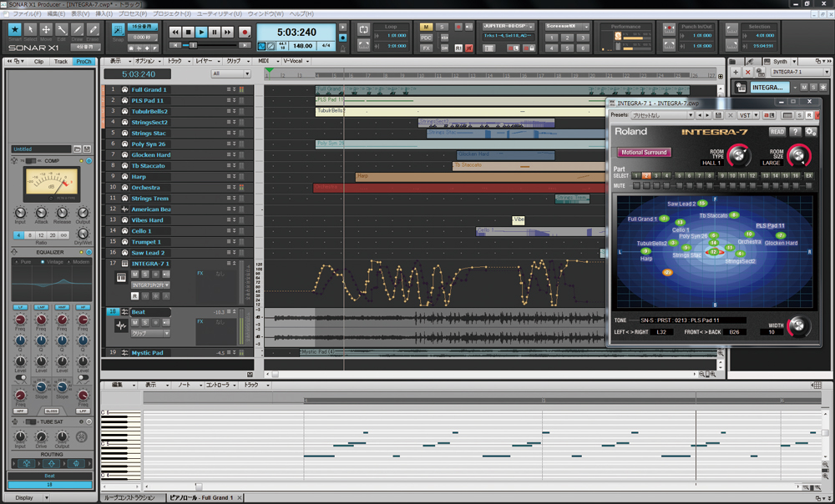Open the track filter All dropdown

pos(230,73)
